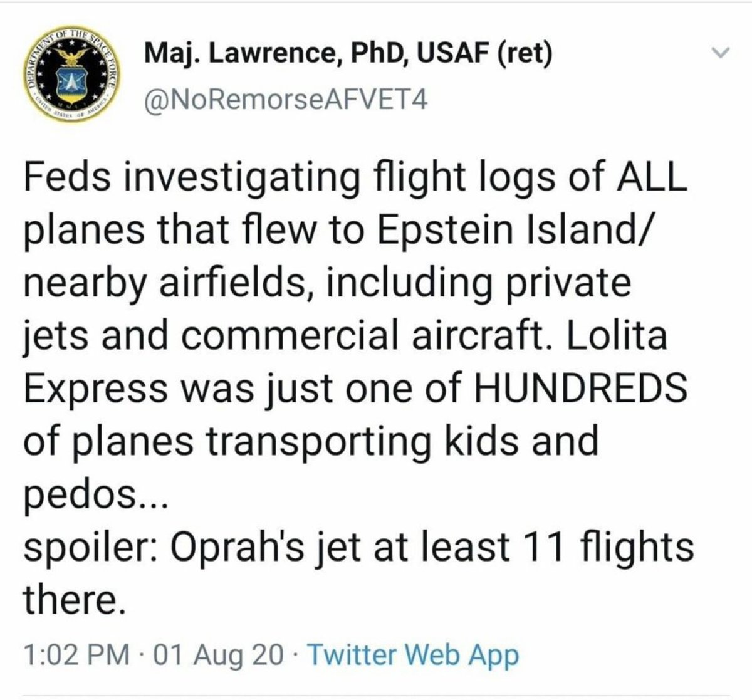Click the final word "there."
The image size is (752, 700).
point(70,600)
